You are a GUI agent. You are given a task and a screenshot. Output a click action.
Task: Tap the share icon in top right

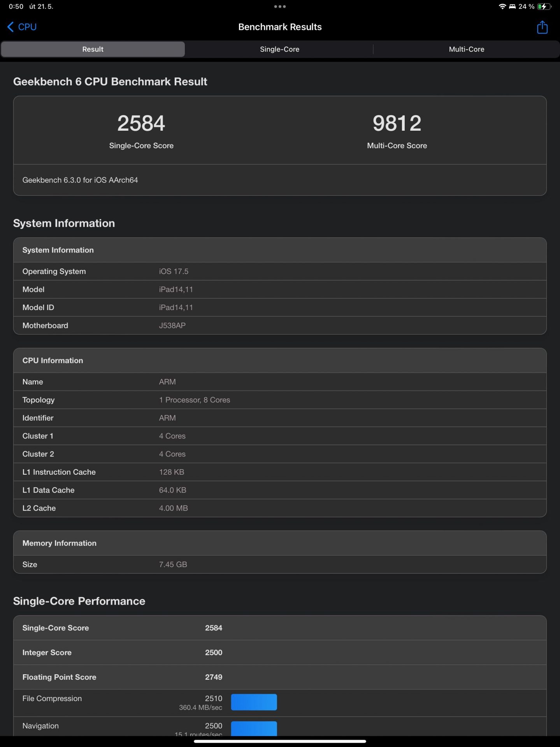click(x=542, y=27)
